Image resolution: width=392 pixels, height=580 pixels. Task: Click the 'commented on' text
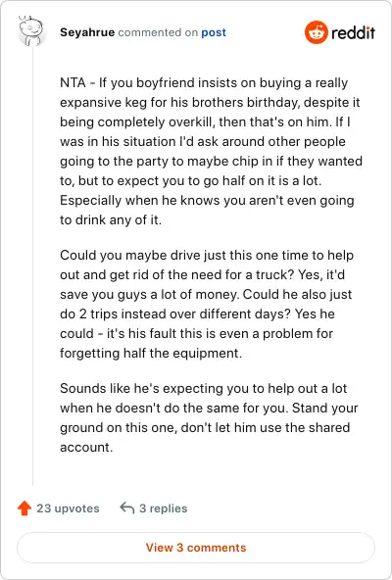tap(158, 32)
